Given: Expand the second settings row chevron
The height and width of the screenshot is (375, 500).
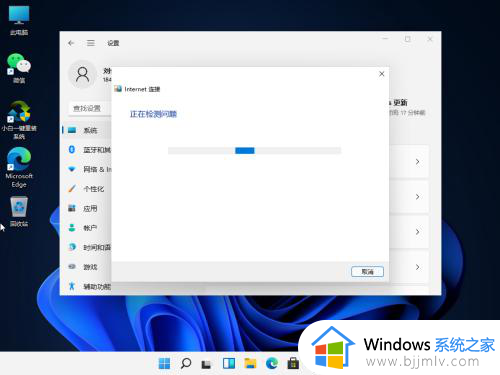Looking at the screenshot, I should (x=417, y=197).
